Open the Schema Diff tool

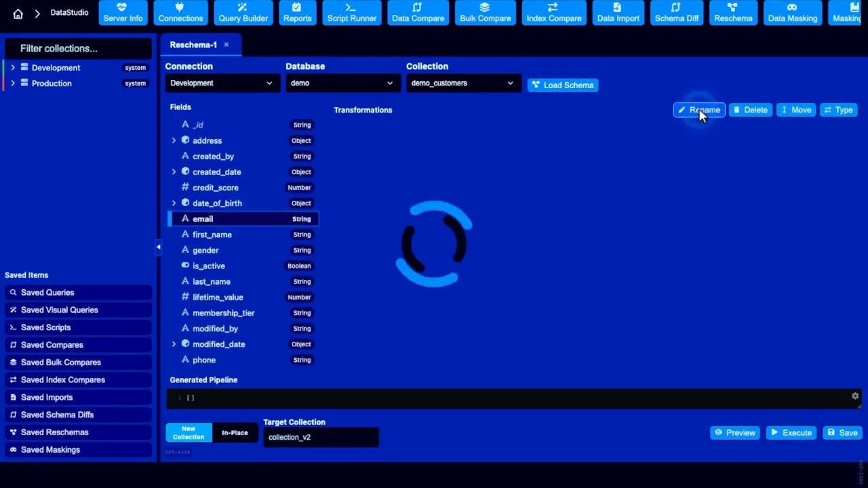tap(676, 13)
